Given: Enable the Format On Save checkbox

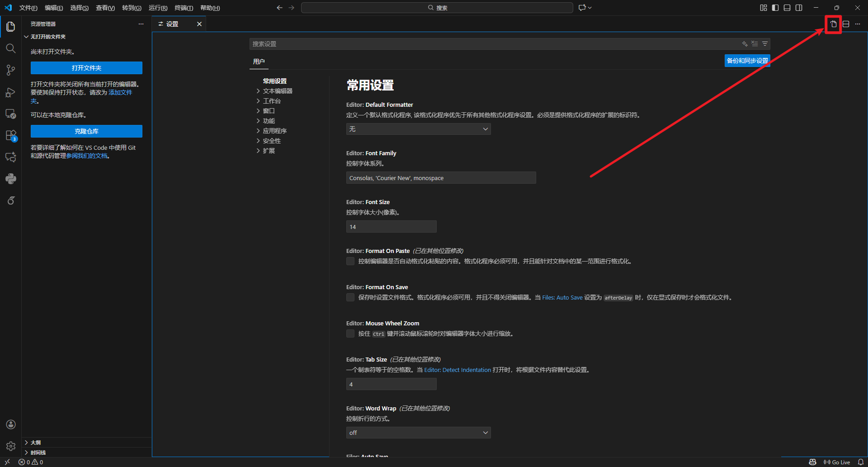Looking at the screenshot, I should coord(350,297).
